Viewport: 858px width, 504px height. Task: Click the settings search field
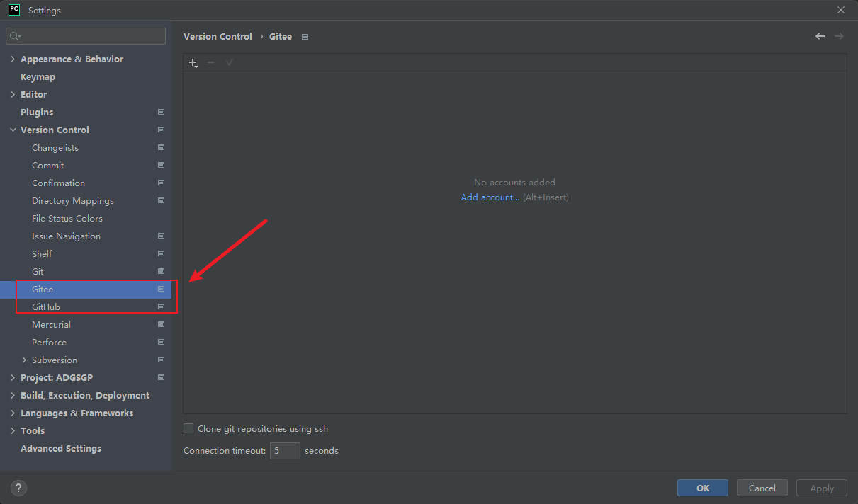(x=86, y=36)
